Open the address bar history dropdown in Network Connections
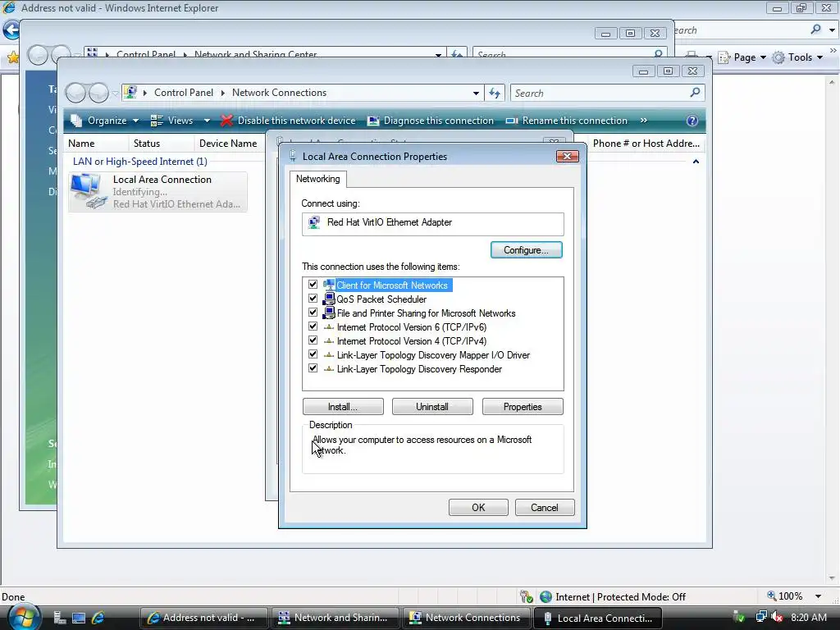 coord(476,94)
